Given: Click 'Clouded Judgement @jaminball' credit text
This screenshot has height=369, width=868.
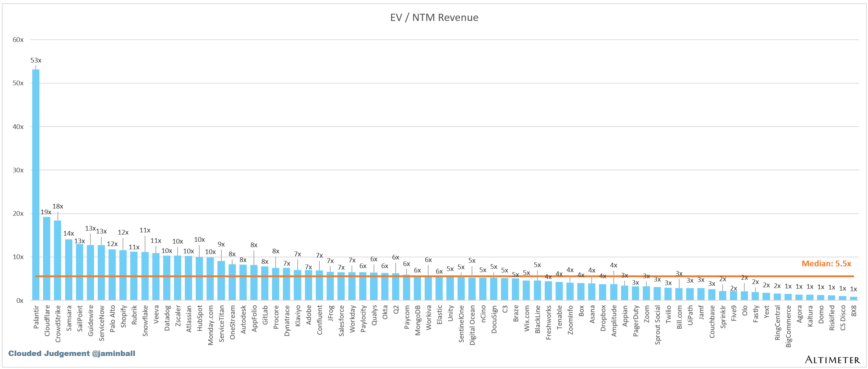Looking at the screenshot, I should click(x=72, y=353).
